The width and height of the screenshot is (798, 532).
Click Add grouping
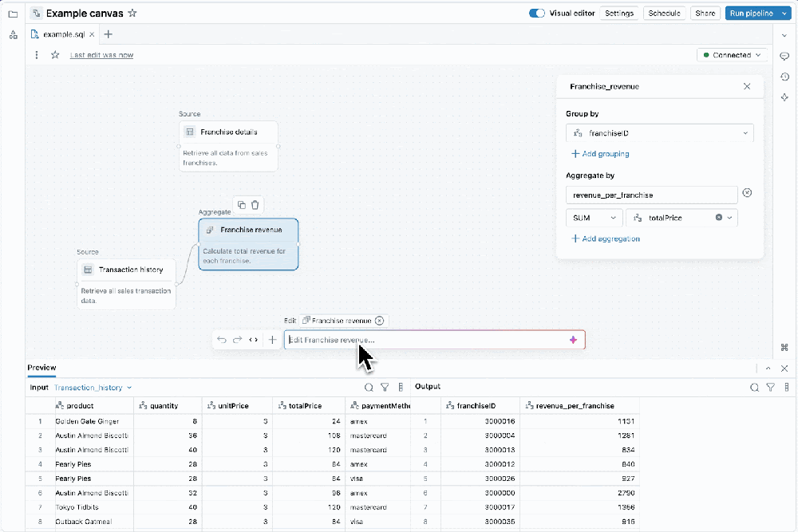pos(601,154)
